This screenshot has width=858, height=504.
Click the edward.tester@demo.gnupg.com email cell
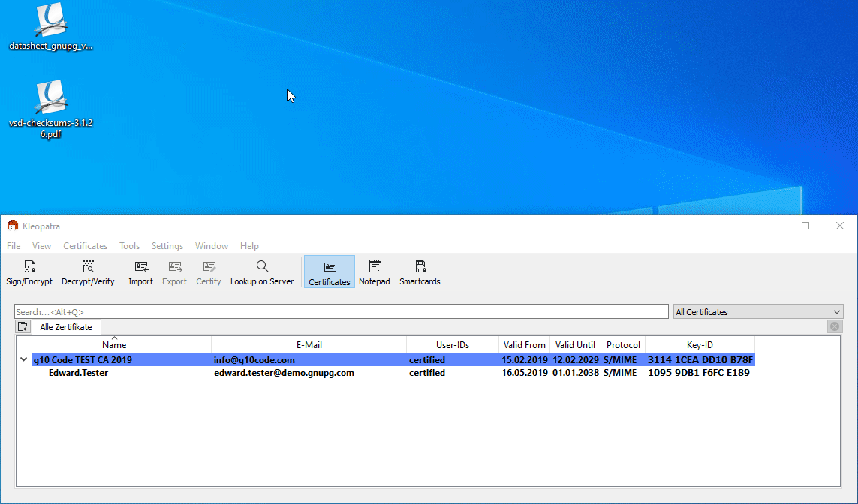(284, 373)
